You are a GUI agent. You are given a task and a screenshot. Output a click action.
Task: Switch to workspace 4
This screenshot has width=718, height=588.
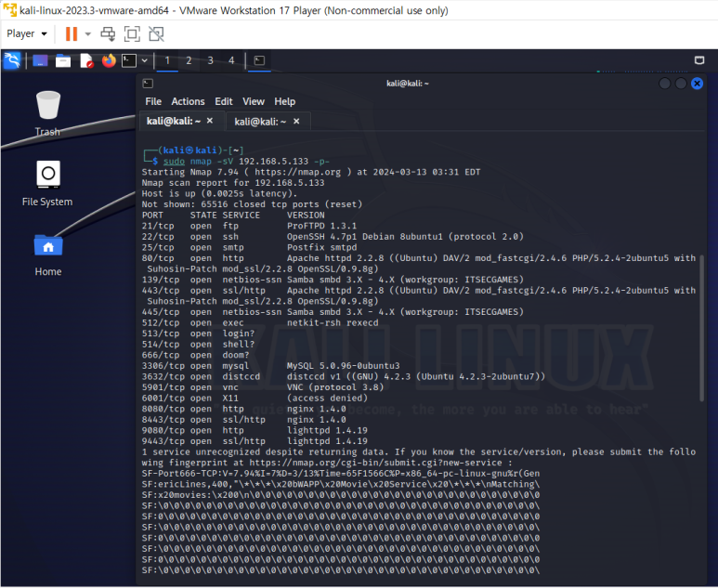pyautogui.click(x=231, y=60)
